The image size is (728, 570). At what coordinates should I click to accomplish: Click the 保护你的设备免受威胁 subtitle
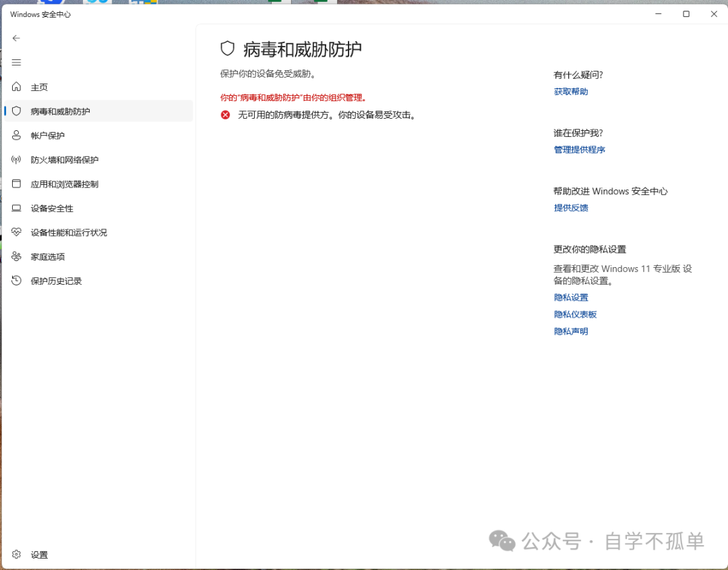coord(268,74)
